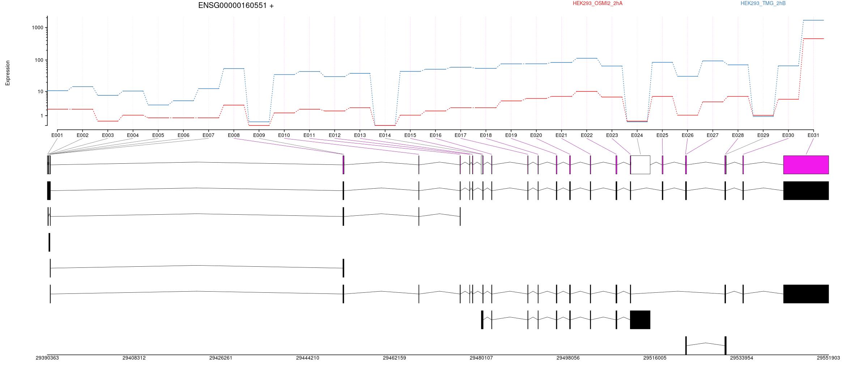Click the exon label E009

point(259,136)
